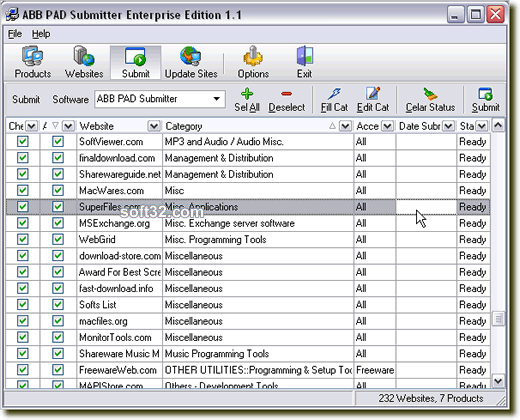Viewport: 520px width, 420px height.
Task: Expand the Software selection combo box
Action: (217, 99)
